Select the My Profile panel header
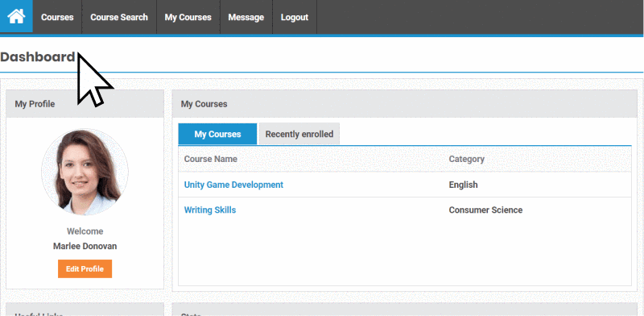Screen dimensions: 644x316 (x=85, y=104)
